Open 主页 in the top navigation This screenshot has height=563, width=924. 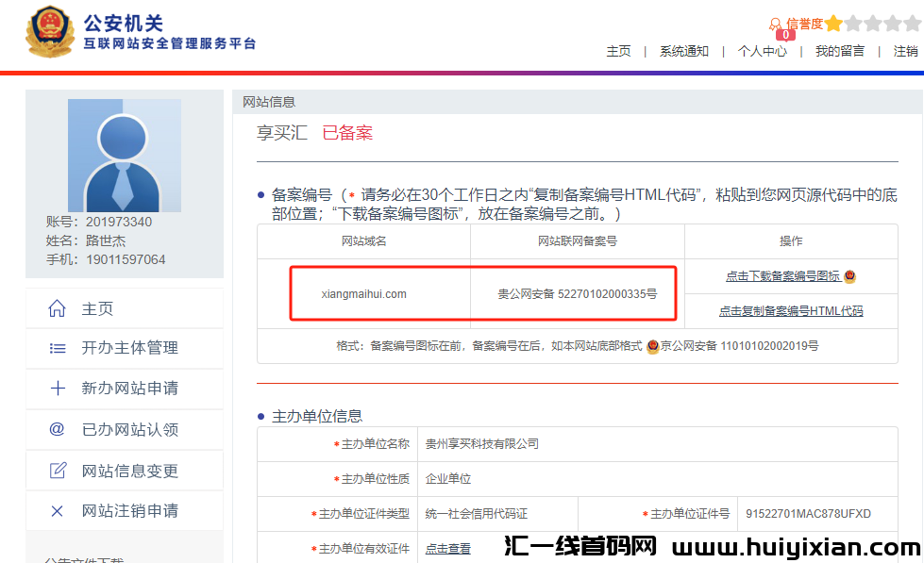click(618, 51)
